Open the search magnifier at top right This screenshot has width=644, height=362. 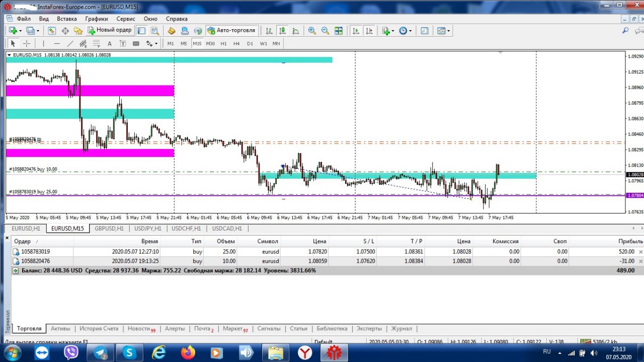click(625, 31)
